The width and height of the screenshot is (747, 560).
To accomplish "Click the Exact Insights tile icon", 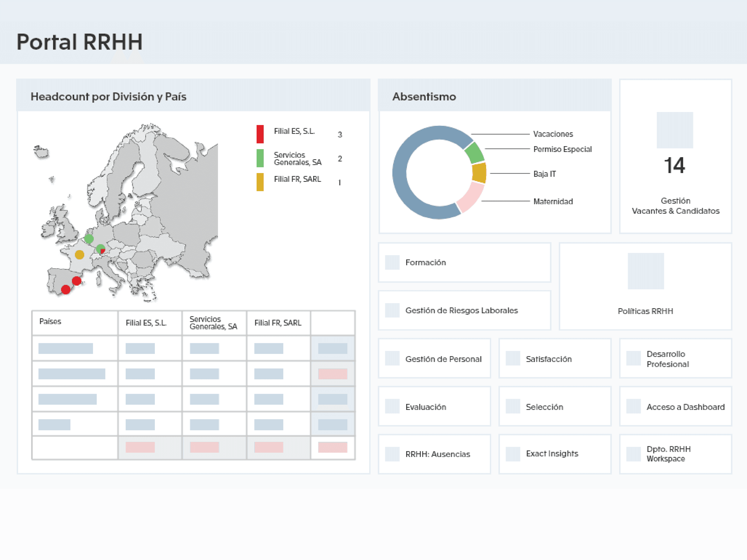I will click(513, 454).
